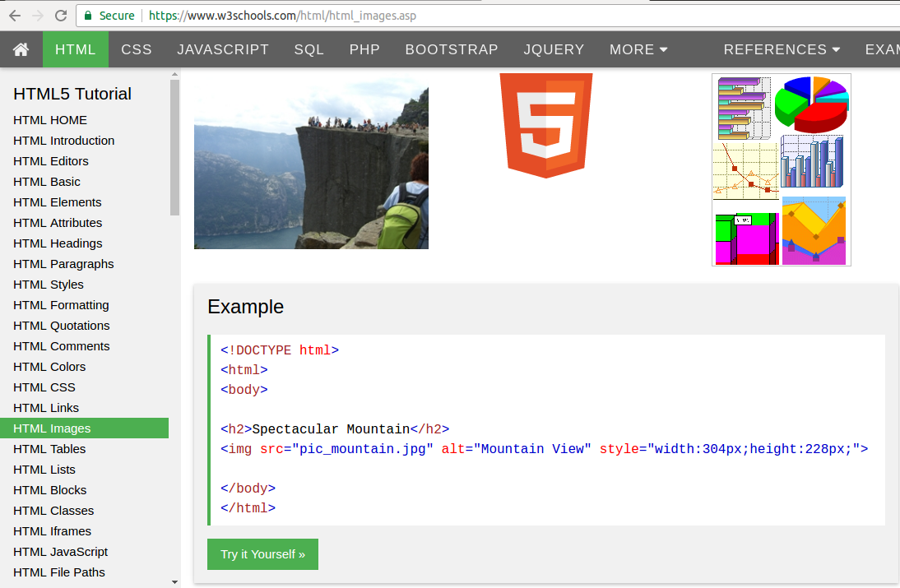Click the HTML5 shield logo image
Viewport: 900px width, 588px height.
coord(546,126)
